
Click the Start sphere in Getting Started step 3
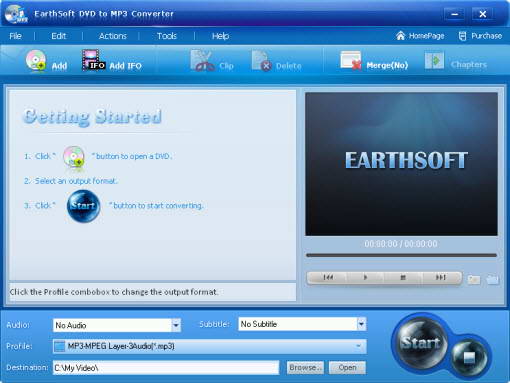click(x=83, y=206)
